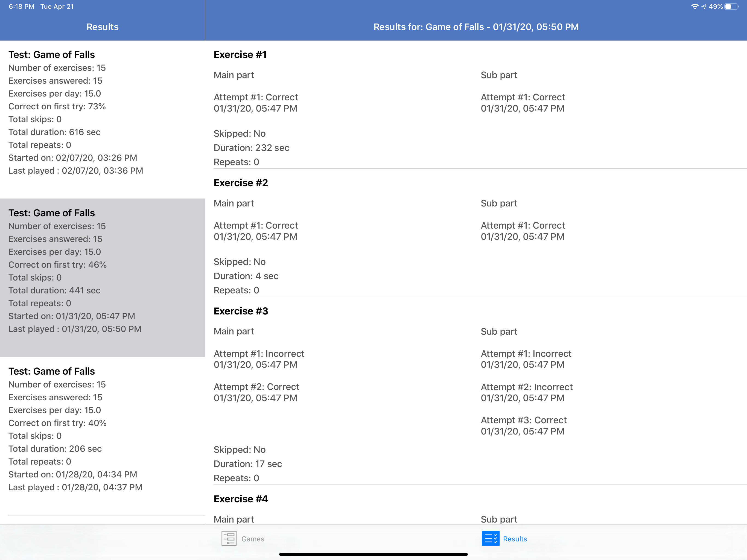747x560 pixels.
Task: Tap the location arrow status icon
Action: click(x=704, y=6)
